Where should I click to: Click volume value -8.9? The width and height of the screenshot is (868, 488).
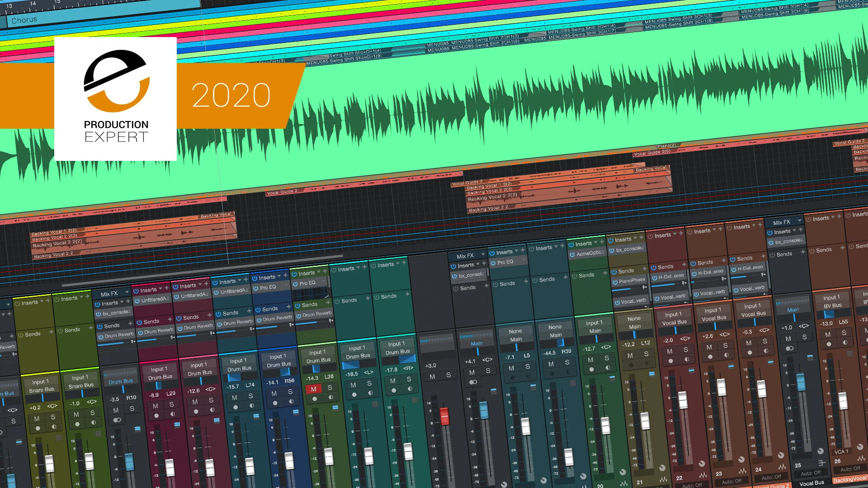pos(154,395)
